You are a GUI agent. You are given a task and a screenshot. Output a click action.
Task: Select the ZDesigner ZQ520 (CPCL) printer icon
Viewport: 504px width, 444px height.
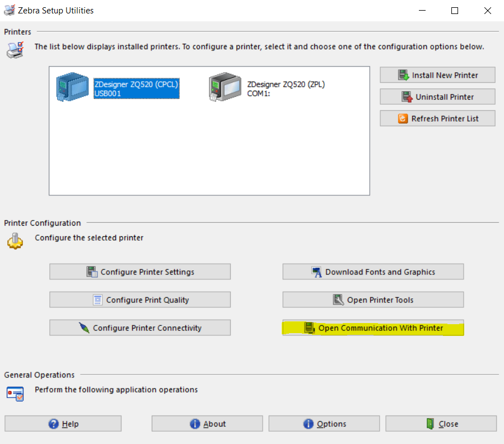click(x=72, y=88)
